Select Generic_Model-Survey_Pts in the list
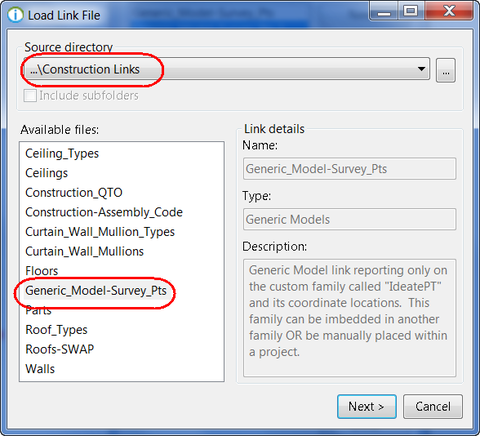The image size is (480, 436). coord(96,291)
